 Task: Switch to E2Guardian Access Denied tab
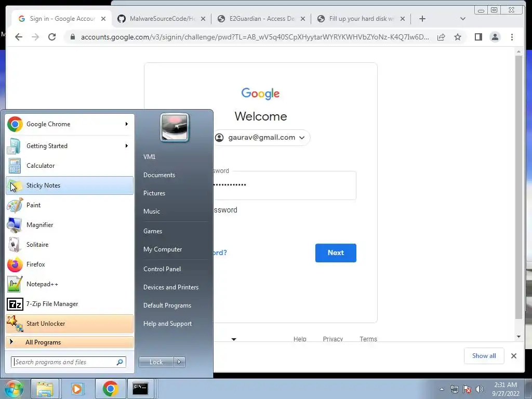tap(261, 19)
